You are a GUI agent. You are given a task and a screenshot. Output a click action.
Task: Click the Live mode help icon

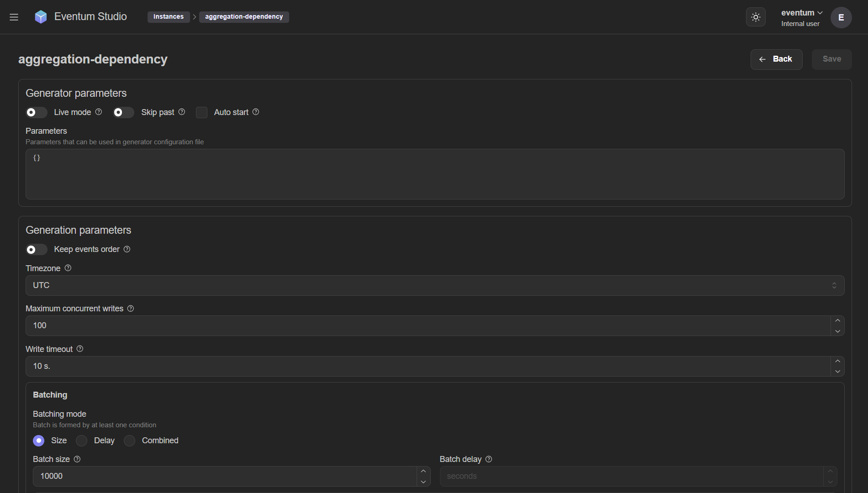pos(99,112)
